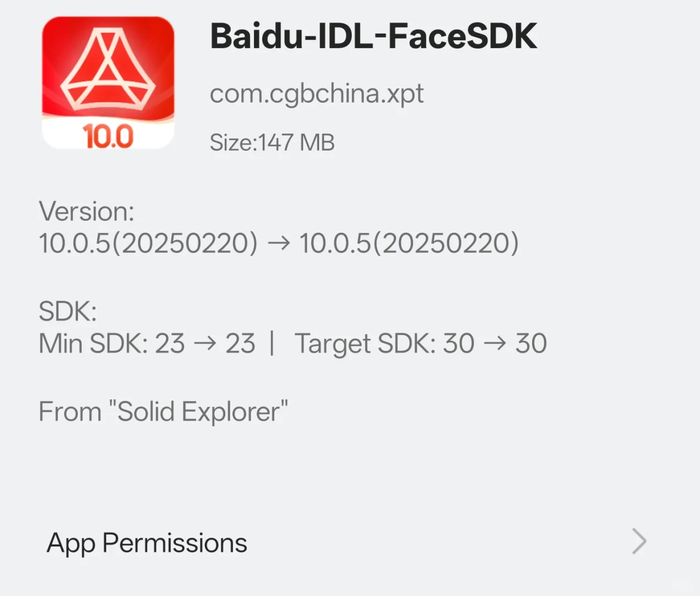The image size is (700, 596).
Task: Click the arrow between Target SDK values
Action: pyautogui.click(x=495, y=344)
